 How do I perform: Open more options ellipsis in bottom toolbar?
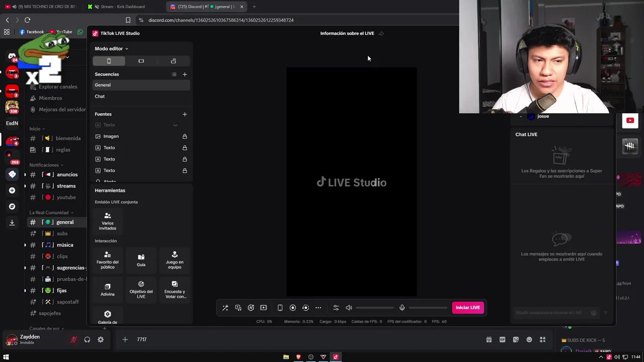click(x=318, y=308)
